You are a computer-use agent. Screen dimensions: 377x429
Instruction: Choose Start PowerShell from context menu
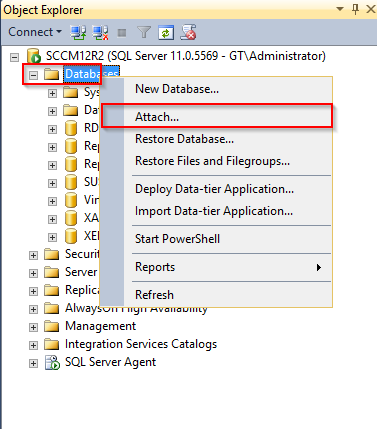pyautogui.click(x=217, y=239)
